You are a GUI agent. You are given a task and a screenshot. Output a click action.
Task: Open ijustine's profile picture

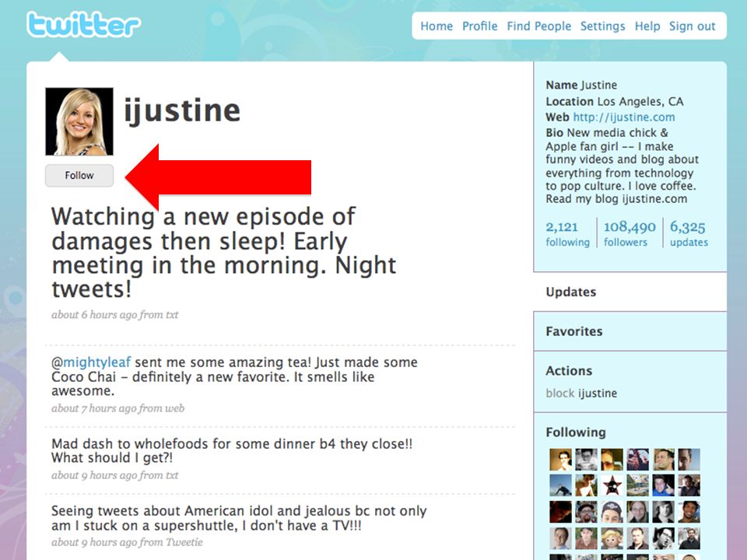coord(79,121)
